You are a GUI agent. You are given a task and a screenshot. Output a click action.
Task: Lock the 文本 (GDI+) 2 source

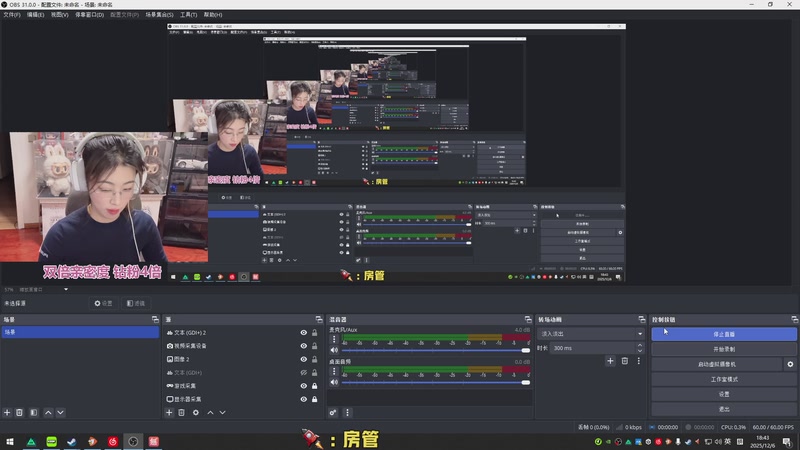coord(315,333)
